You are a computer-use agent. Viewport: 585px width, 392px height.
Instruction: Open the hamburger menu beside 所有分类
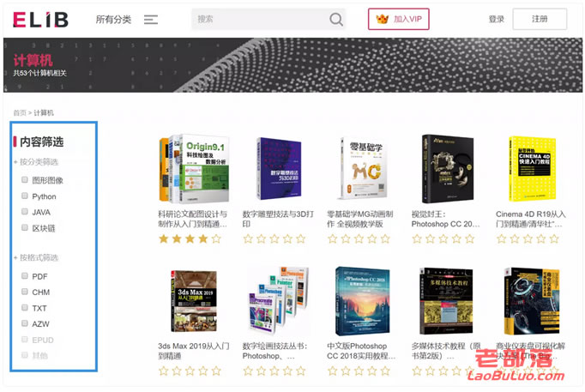click(151, 20)
